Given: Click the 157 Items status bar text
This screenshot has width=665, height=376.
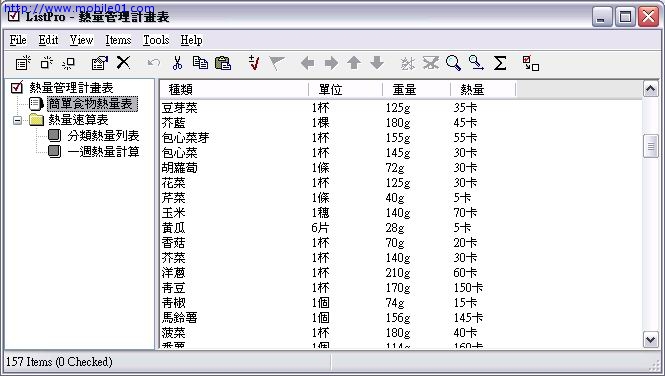Looking at the screenshot, I should tap(59, 362).
